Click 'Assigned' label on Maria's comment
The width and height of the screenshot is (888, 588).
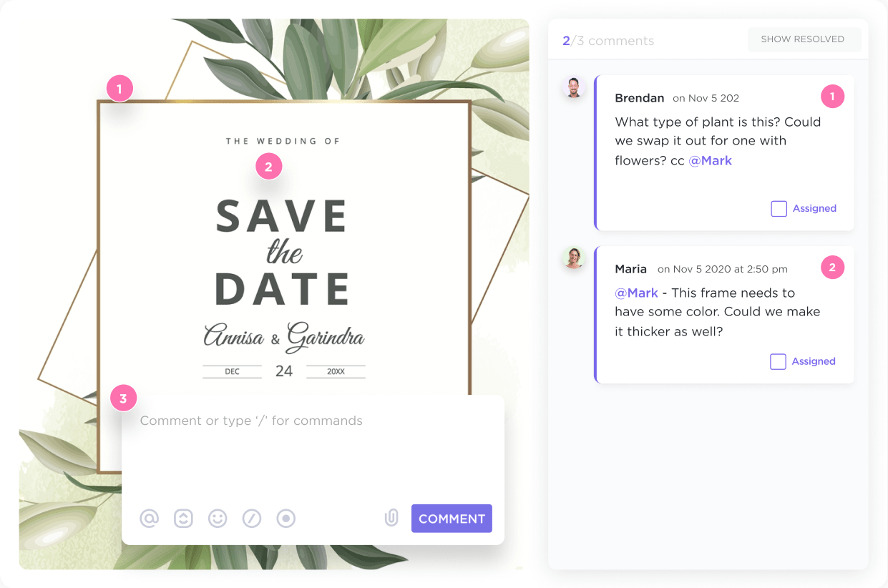point(814,361)
